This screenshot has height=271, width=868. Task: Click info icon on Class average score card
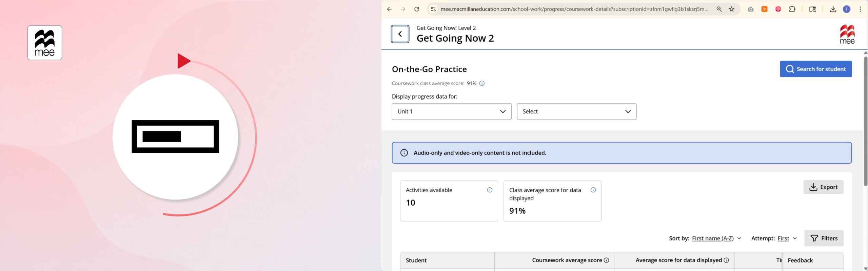pyautogui.click(x=593, y=190)
